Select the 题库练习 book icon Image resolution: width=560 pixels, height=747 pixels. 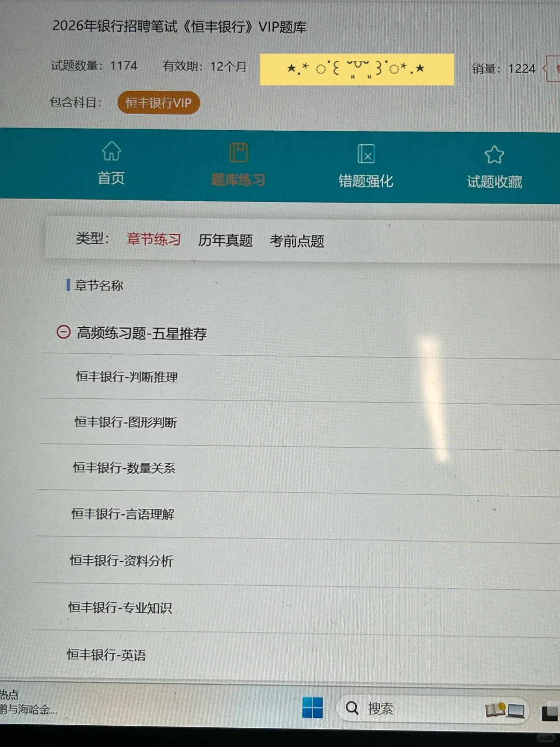(239, 153)
